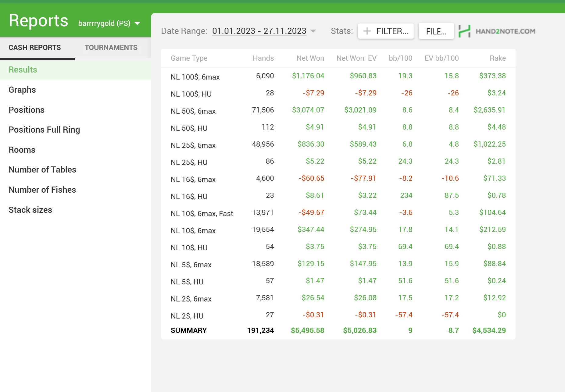Sort by the Net Won EV column header
This screenshot has height=392, width=565.
coord(356,58)
